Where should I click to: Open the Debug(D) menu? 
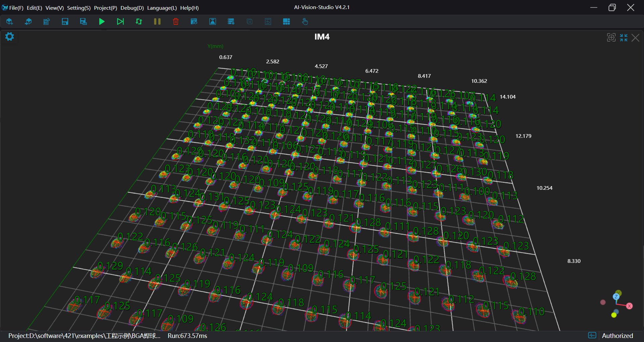coord(132,8)
